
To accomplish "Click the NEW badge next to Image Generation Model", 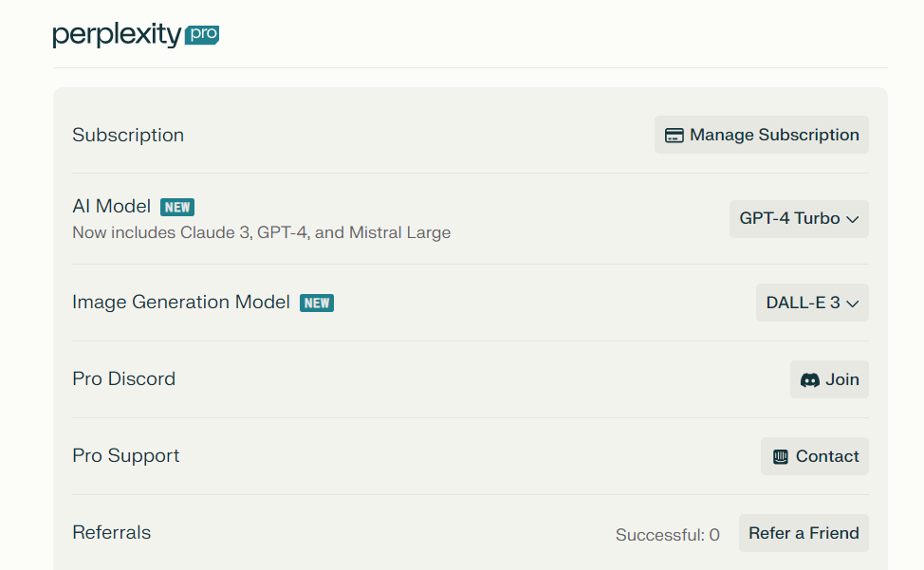I will pyautogui.click(x=317, y=303).
